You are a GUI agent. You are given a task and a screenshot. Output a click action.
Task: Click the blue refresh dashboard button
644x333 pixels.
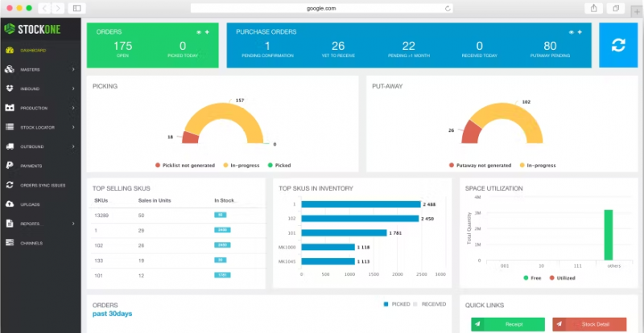(x=617, y=45)
